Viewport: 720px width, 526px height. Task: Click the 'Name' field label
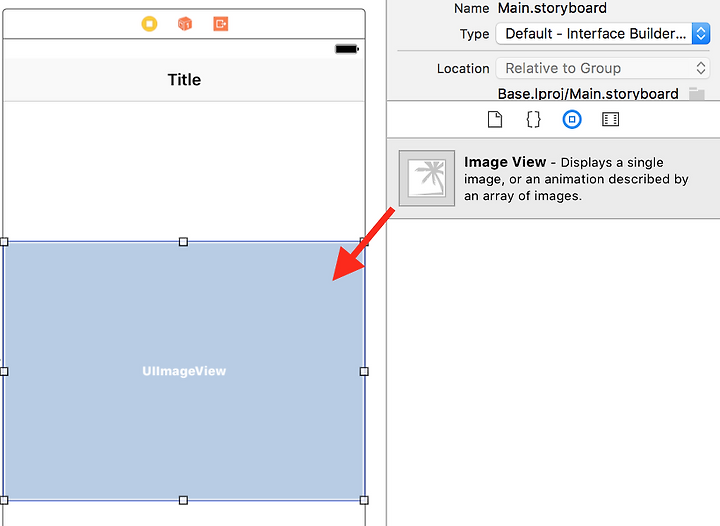click(x=472, y=8)
